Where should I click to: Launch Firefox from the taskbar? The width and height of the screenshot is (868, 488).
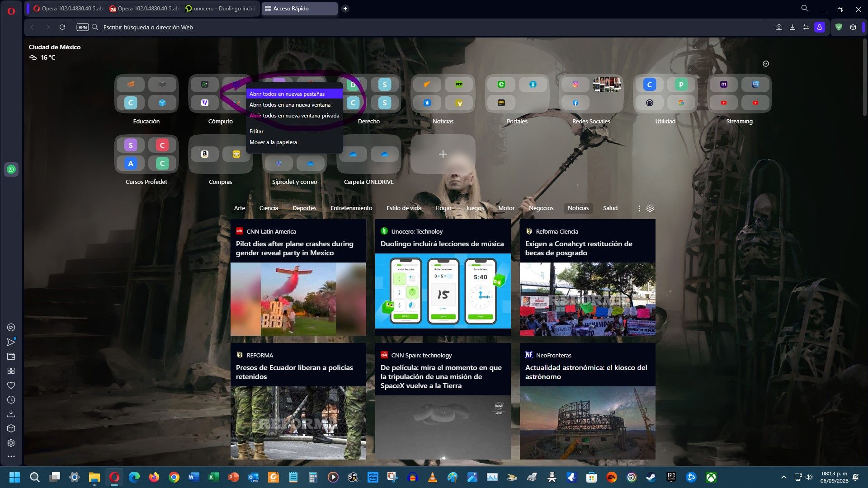[x=154, y=477]
